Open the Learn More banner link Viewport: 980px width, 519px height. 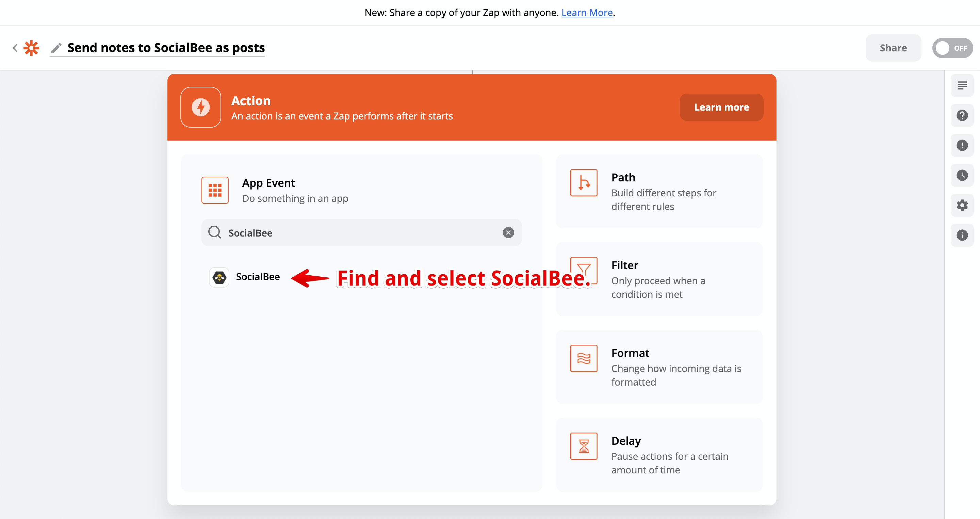coord(587,13)
